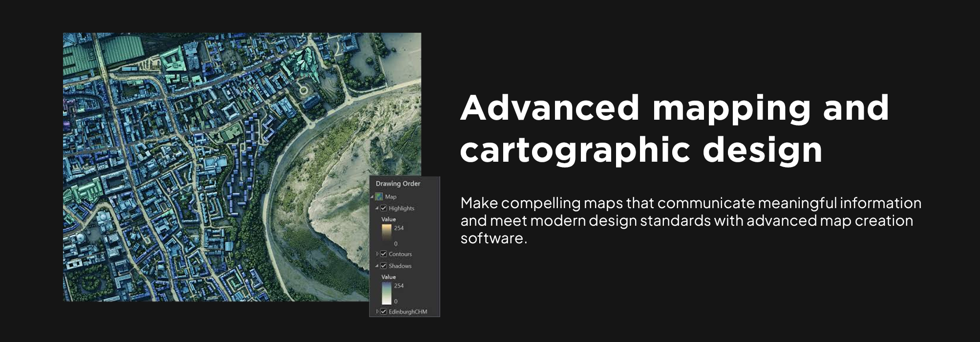The height and width of the screenshot is (342, 980).
Task: Click the Map icon in Drawing Order
Action: [x=379, y=196]
